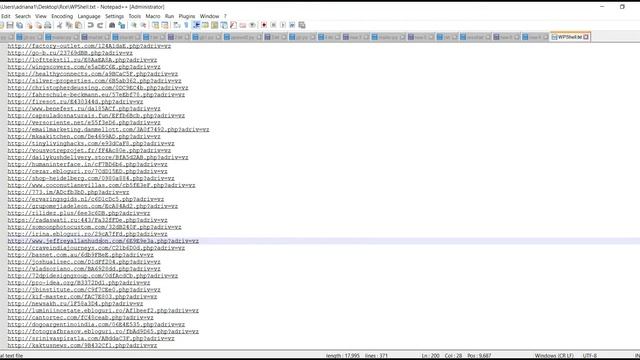This screenshot has width=640, height=360.
Task: Open the Window menu
Action: [x=209, y=16]
